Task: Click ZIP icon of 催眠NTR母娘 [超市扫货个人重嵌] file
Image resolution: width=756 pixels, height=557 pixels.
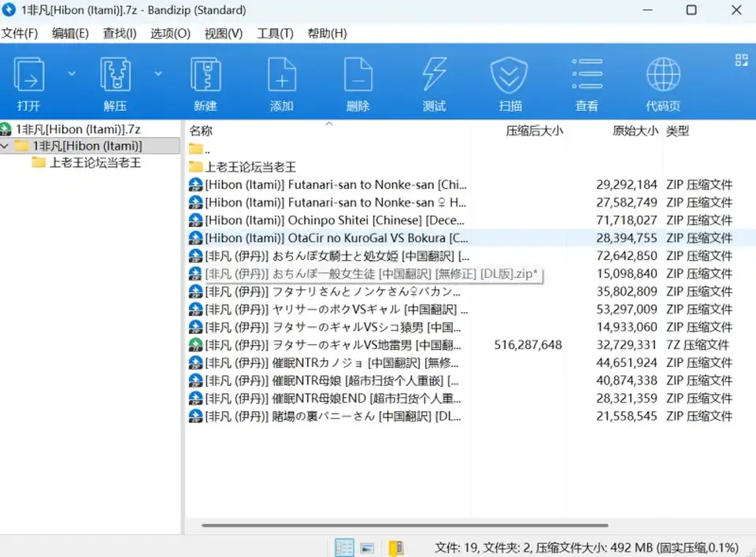Action: [195, 381]
